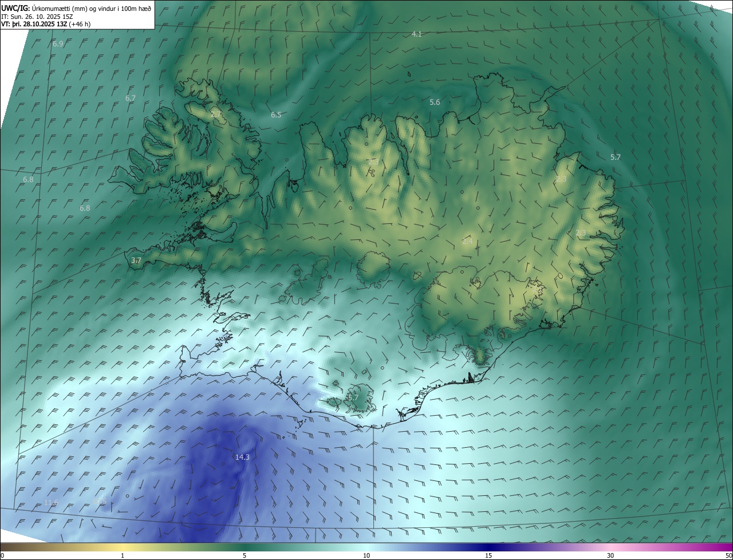This screenshot has width=733, height=560.
Task: Click the colour scale tick label 5
Action: 245,555
